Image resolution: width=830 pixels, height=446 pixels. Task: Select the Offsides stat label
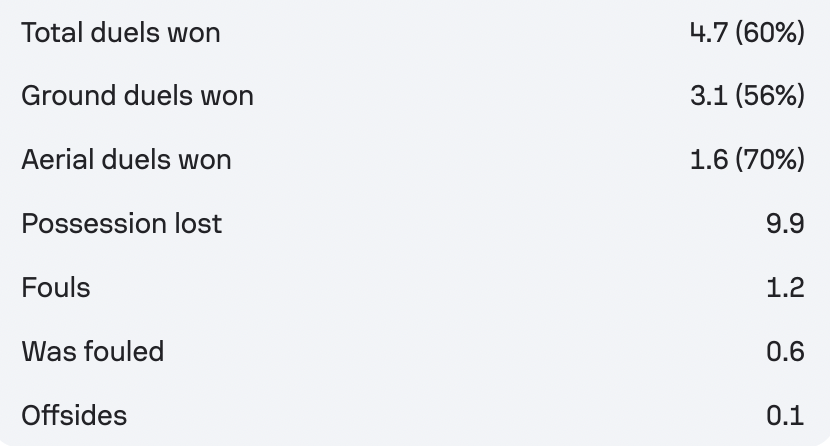click(74, 416)
